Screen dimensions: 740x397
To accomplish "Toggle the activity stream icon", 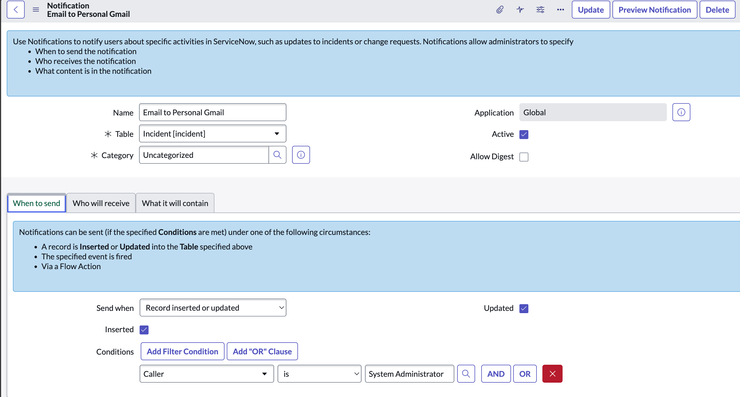I will (x=520, y=9).
